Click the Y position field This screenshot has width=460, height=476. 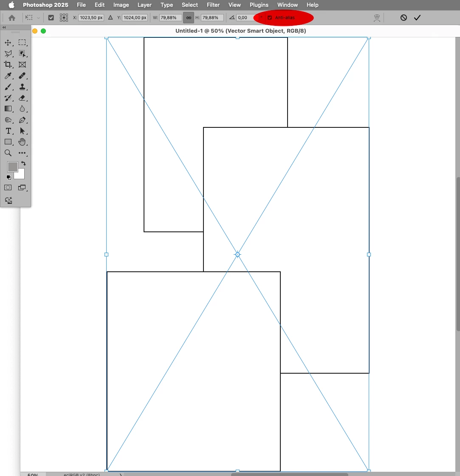[x=135, y=17]
